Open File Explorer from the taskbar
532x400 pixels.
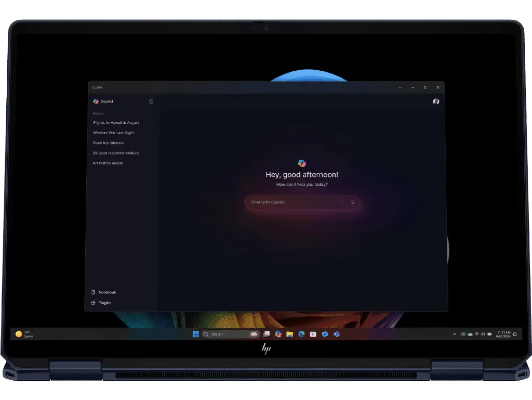point(289,334)
